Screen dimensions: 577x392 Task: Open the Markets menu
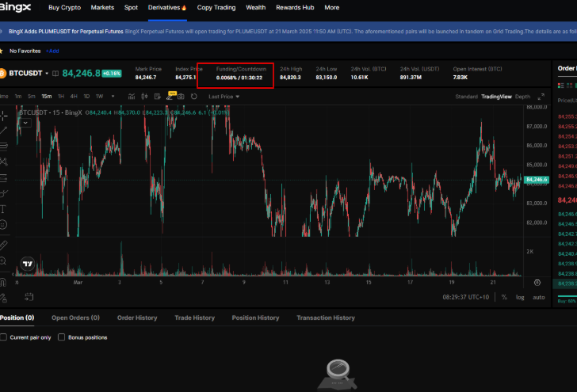102,7
